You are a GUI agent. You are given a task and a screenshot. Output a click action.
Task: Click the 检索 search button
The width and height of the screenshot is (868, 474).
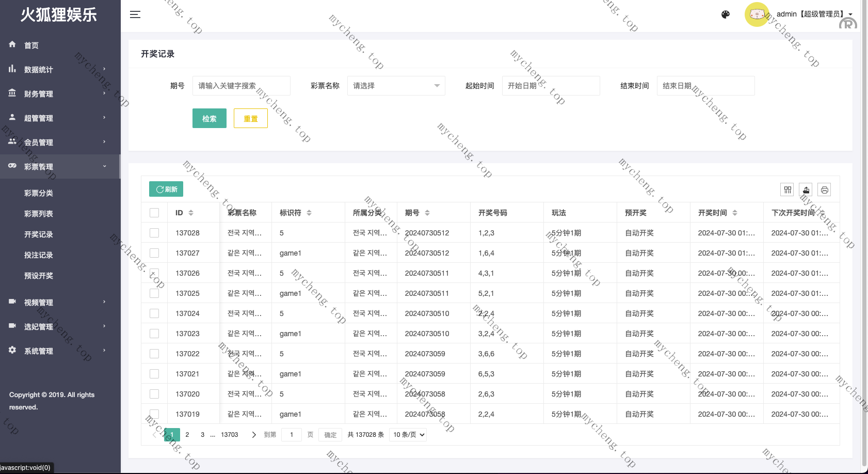point(209,118)
